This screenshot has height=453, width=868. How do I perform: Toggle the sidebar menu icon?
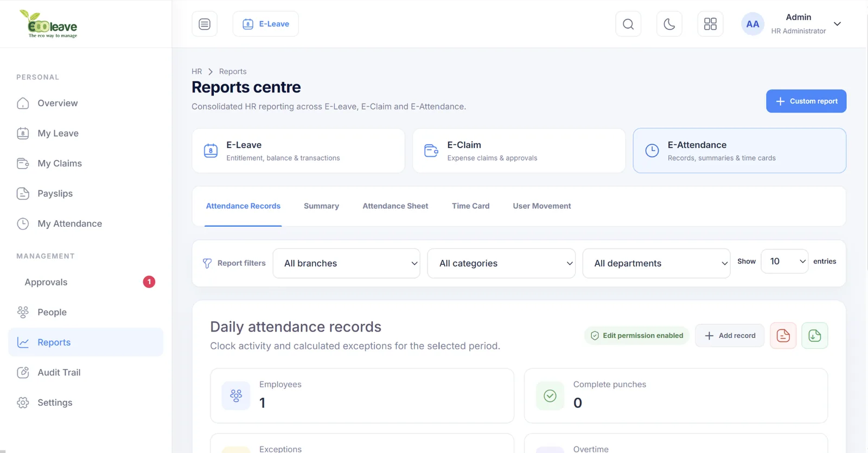coord(205,24)
